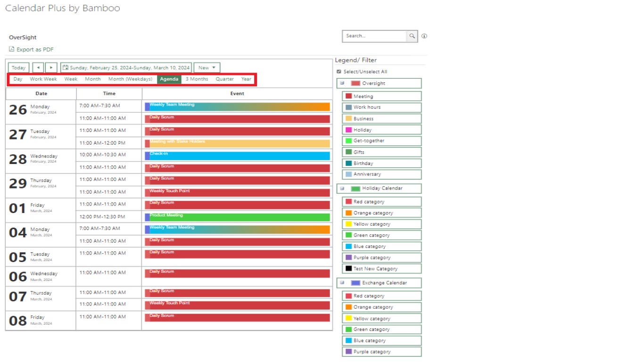Switch to Month view

(93, 79)
